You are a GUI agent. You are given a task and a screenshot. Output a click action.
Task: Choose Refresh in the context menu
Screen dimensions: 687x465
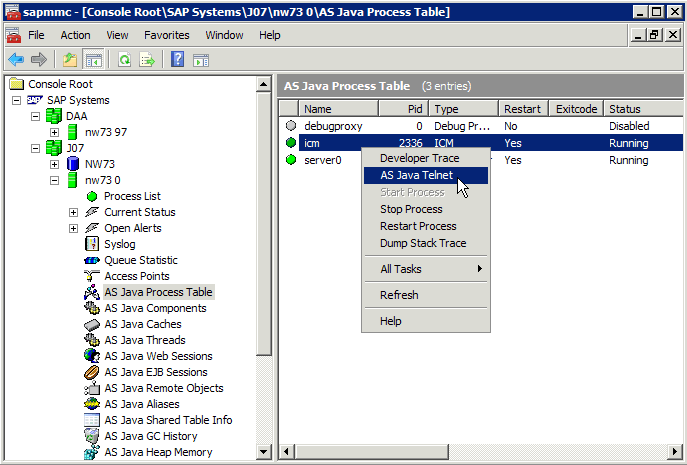[x=425, y=295]
